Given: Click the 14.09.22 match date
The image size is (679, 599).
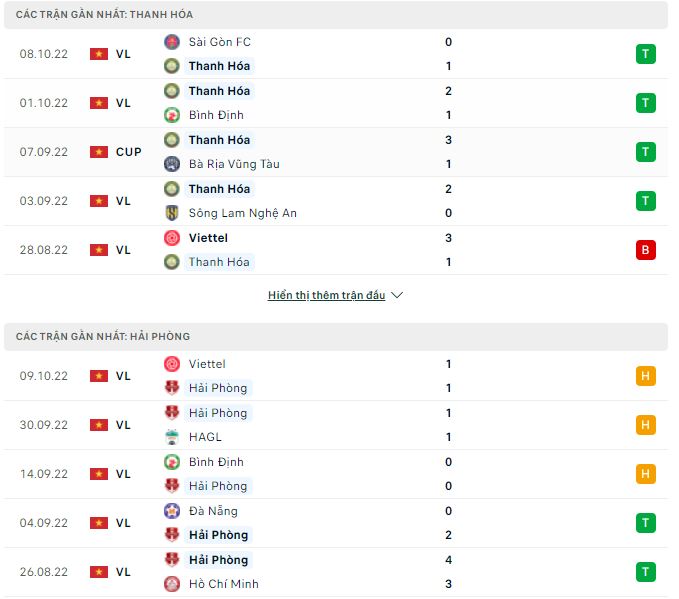Looking at the screenshot, I should point(41,474).
